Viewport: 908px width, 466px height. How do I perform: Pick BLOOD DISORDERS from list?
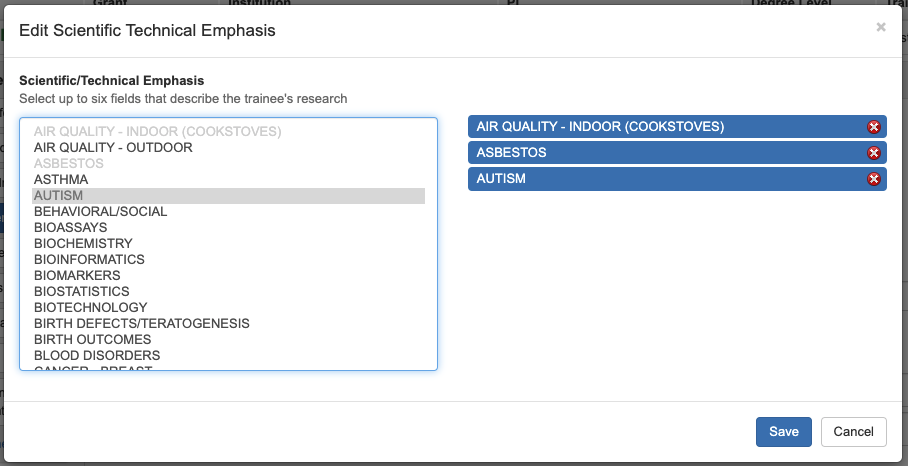97,356
